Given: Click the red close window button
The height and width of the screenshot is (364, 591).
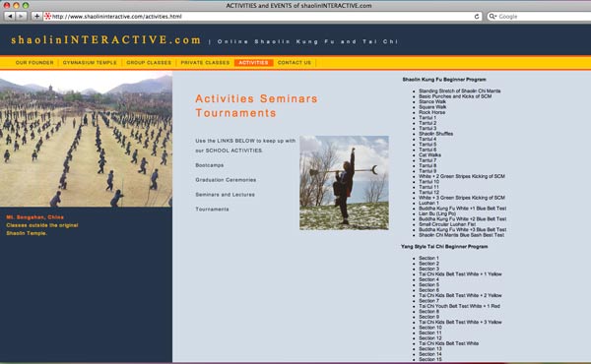Looking at the screenshot, I should point(7,5).
